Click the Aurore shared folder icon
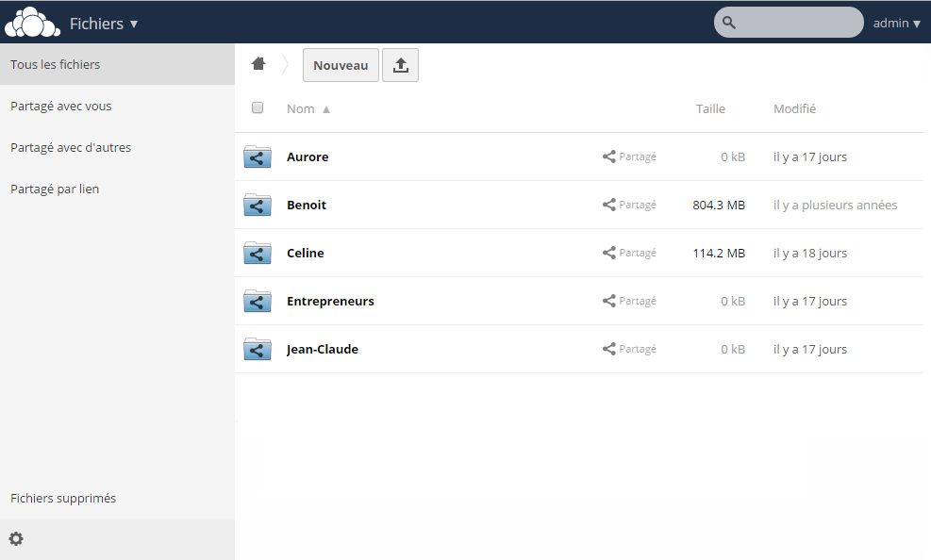Image resolution: width=931 pixels, height=560 pixels. click(x=258, y=156)
